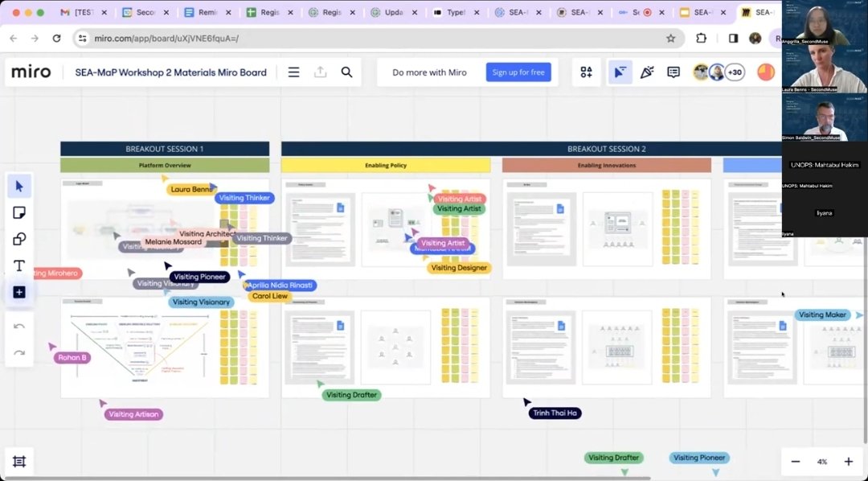Switch to the Upda browser tab
Image resolution: width=868 pixels, height=481 pixels.
pyautogui.click(x=393, y=12)
